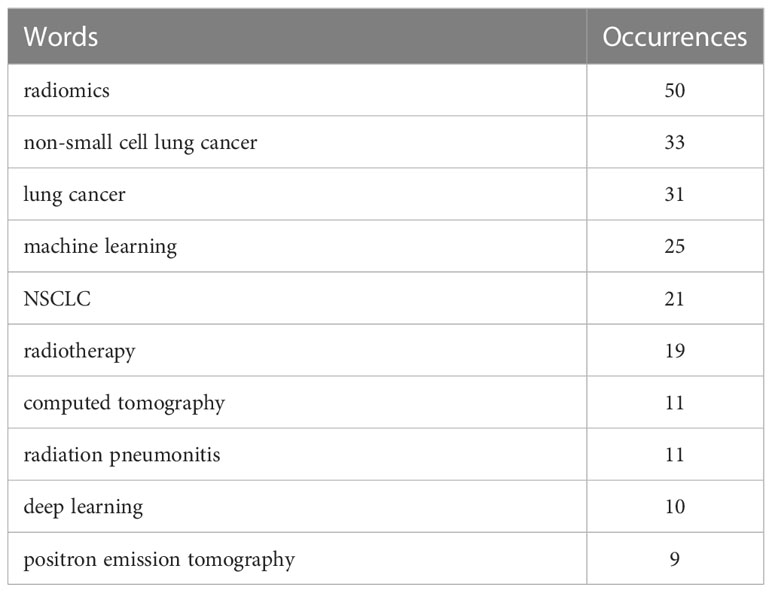Select the occurrence value 25
This screenshot has width=772, height=593.
click(x=675, y=246)
